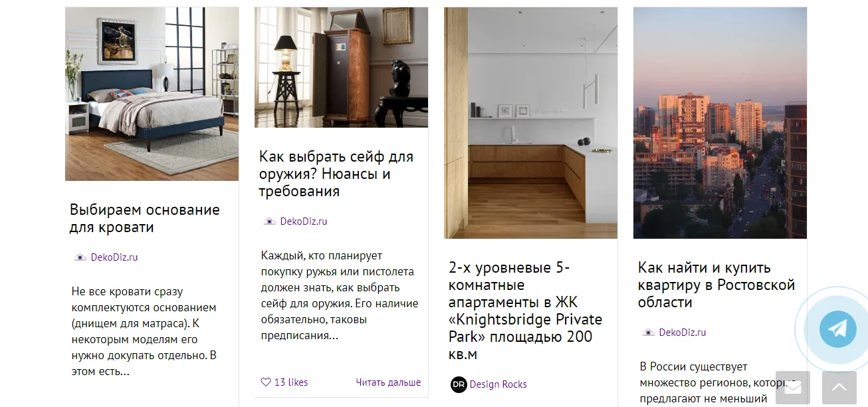The image size is (868, 407).
Task: Click DekoDiz.ru avatar under Rostov apartment article
Action: click(649, 333)
